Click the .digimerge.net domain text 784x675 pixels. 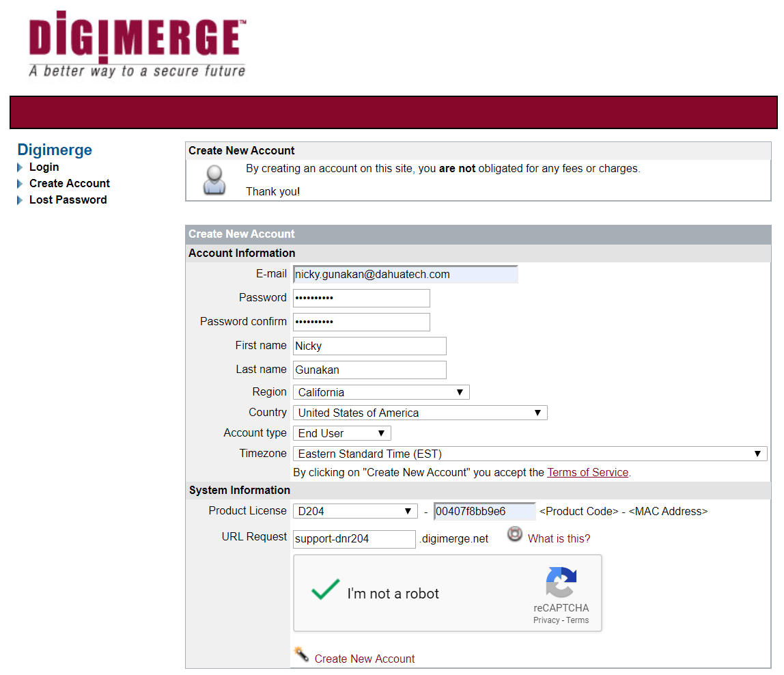pos(454,539)
